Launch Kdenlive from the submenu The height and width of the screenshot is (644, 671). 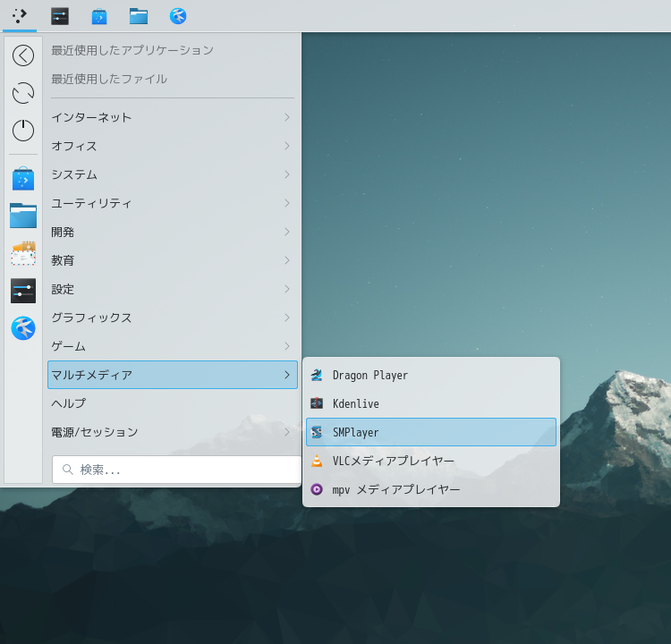pyautogui.click(x=431, y=403)
